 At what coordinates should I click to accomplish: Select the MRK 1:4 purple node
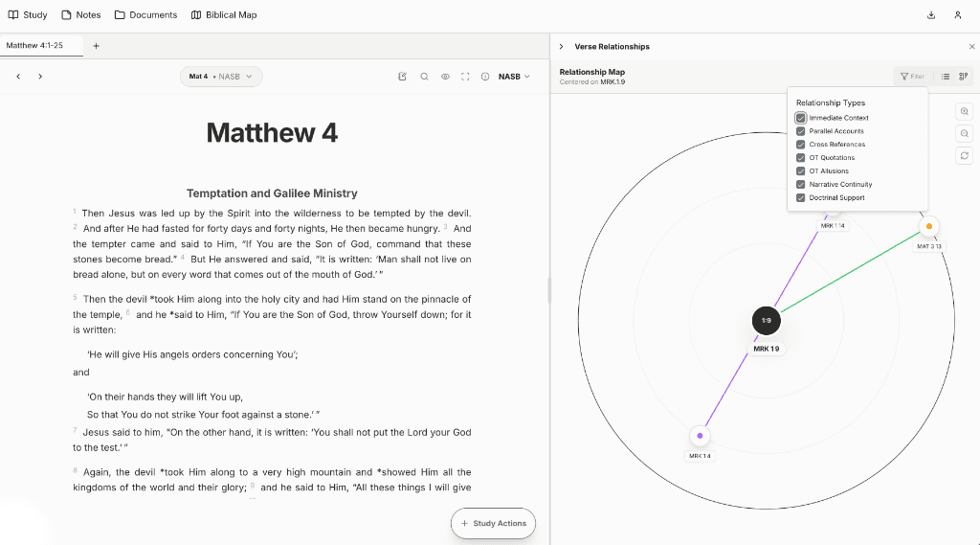tap(700, 436)
